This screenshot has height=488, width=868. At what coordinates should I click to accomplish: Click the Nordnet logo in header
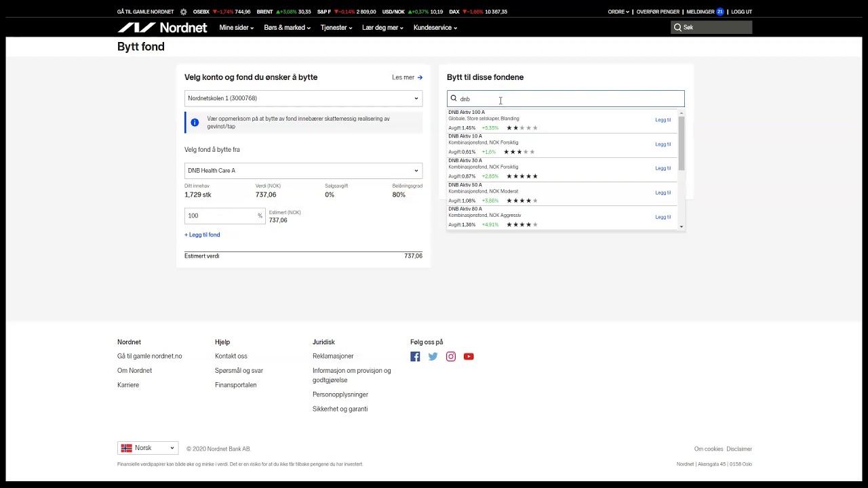pyautogui.click(x=162, y=28)
